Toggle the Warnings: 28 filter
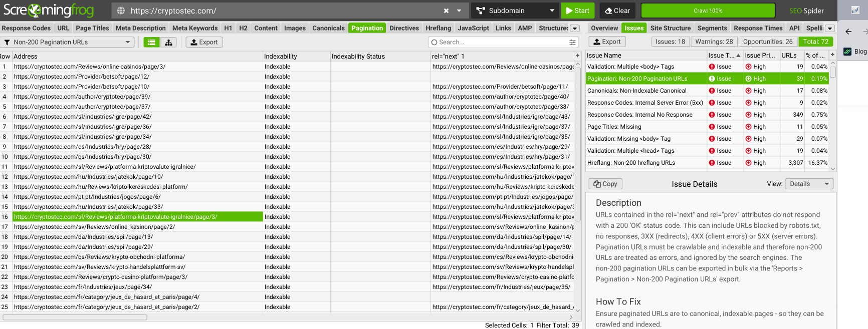868x329 pixels. [x=714, y=42]
